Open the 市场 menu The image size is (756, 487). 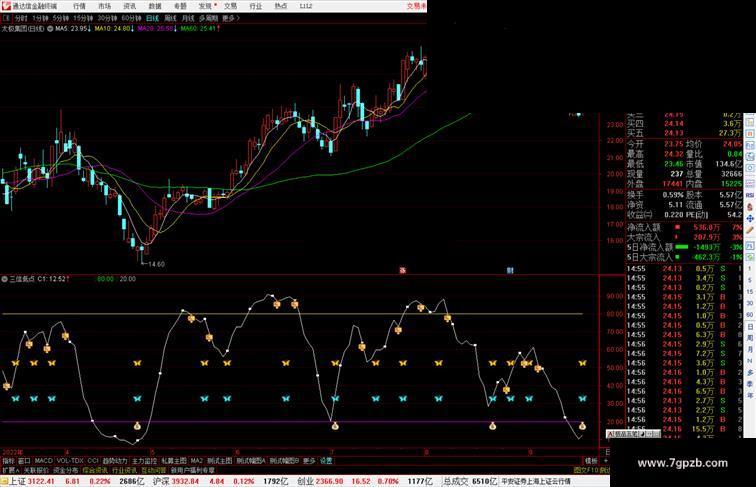click(x=104, y=6)
